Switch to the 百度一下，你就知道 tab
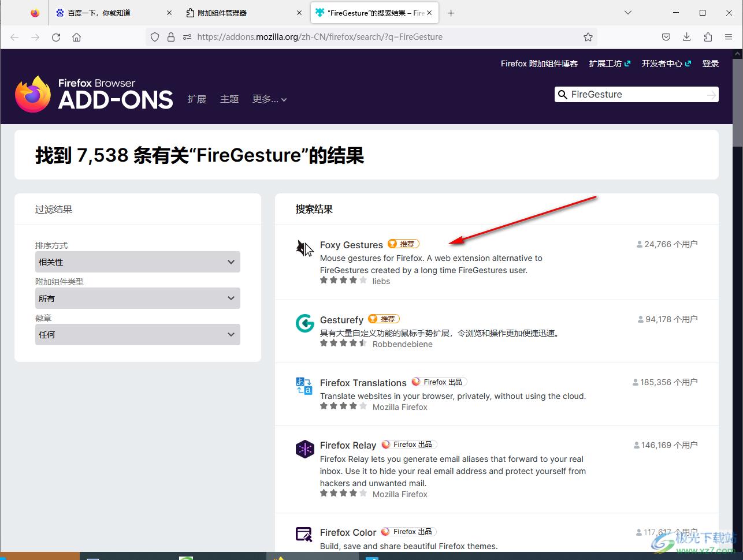The width and height of the screenshot is (743, 560). coord(115,13)
